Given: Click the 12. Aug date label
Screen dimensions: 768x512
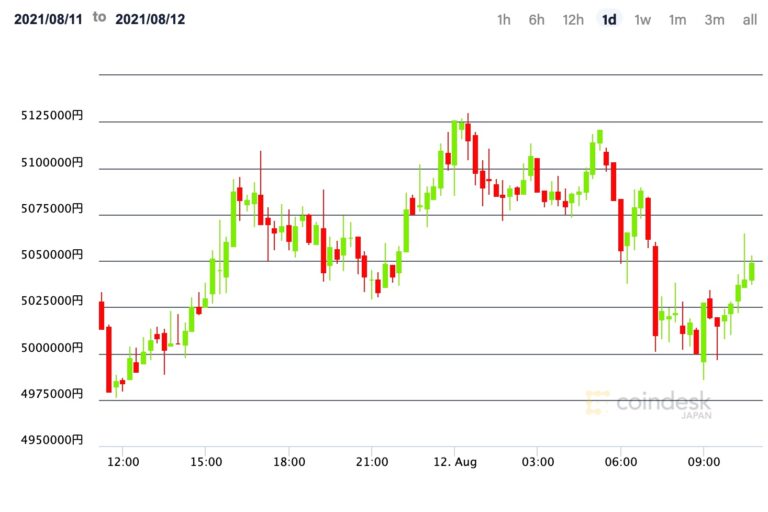Looking at the screenshot, I should point(455,462).
